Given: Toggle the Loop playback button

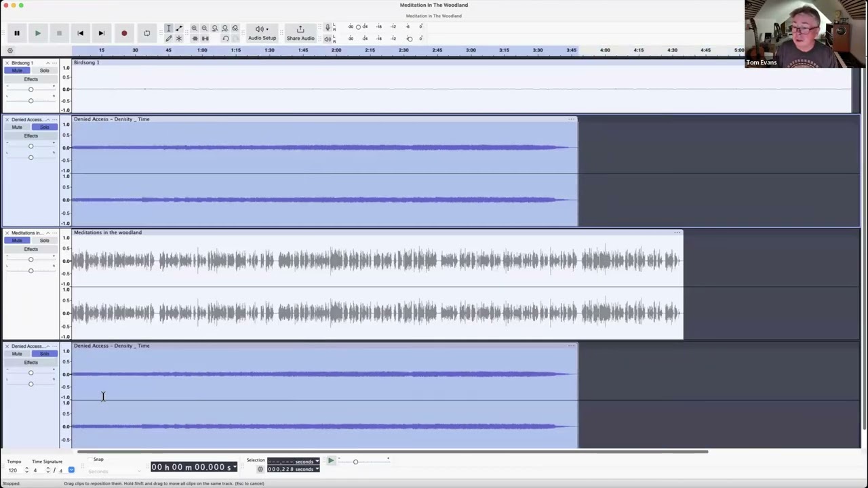Looking at the screenshot, I should click(x=146, y=33).
